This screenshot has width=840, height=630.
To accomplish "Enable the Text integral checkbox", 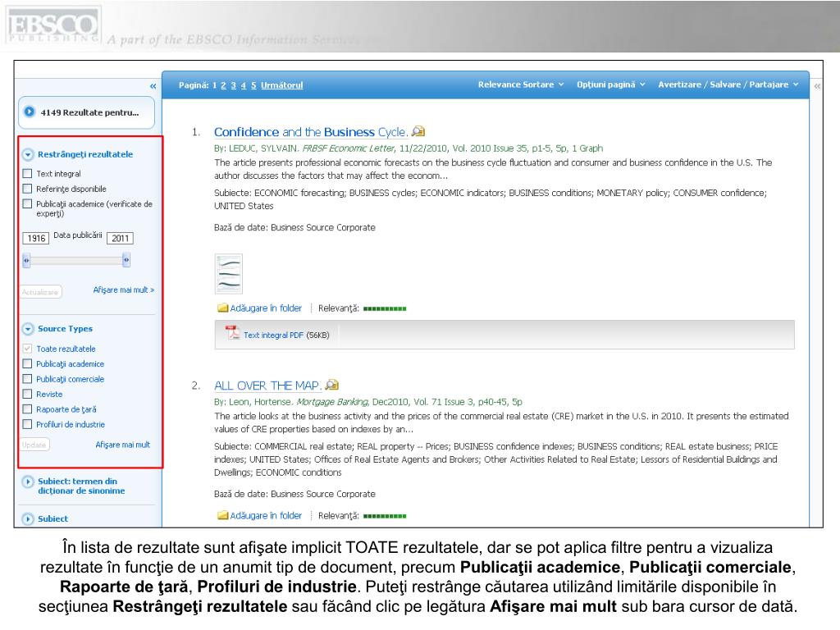I will point(27,174).
